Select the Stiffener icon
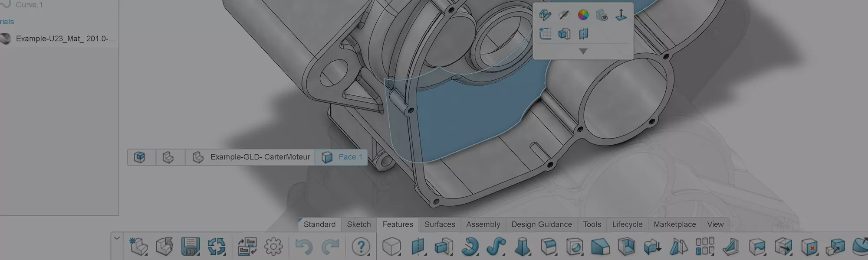 (731, 247)
